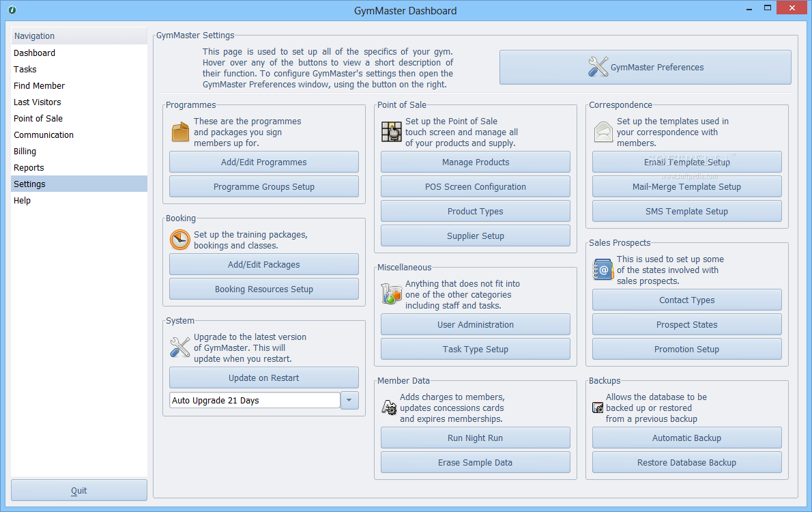This screenshot has width=812, height=512.
Task: Click the Product Types button
Action: point(476,212)
